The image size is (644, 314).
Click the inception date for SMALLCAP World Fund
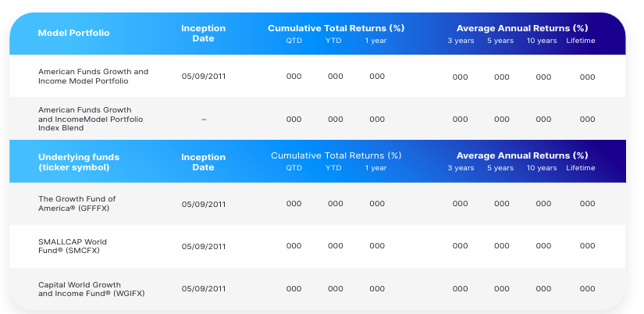203,246
